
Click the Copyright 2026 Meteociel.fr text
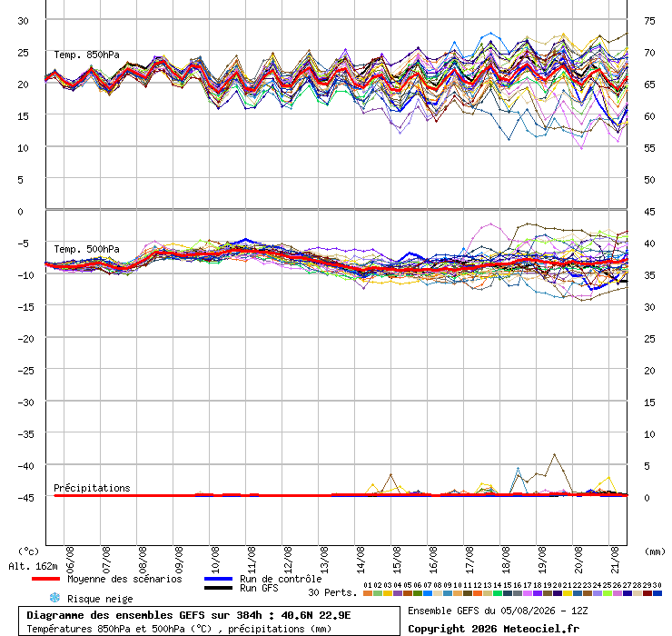tap(493, 629)
